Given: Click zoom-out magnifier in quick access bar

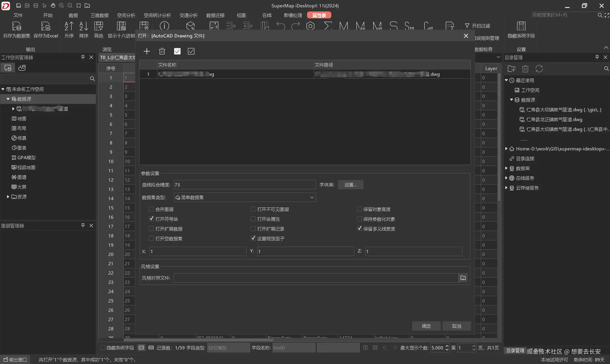Looking at the screenshot, I should click(70, 5).
